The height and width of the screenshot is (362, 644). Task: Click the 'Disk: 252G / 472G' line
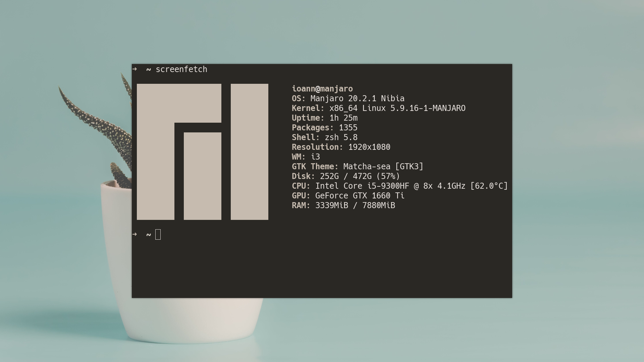[346, 176]
